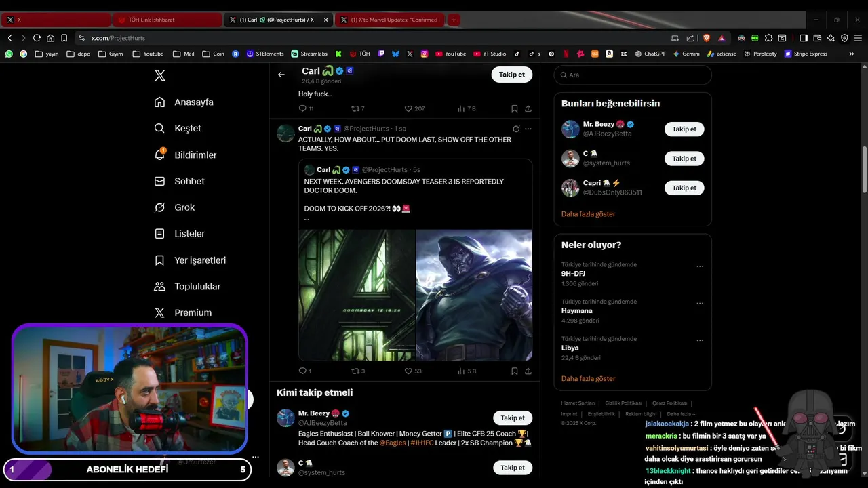Image resolution: width=868 pixels, height=488 pixels.
Task: Follow C in Kimi takip etmeli list
Action: (x=513, y=468)
